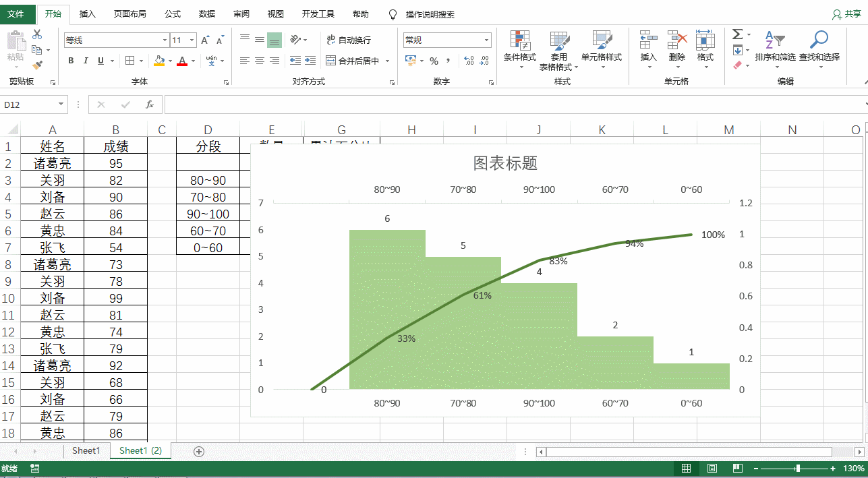Open the Name Box dropdown arrow
The width and height of the screenshot is (868, 478).
[61, 104]
